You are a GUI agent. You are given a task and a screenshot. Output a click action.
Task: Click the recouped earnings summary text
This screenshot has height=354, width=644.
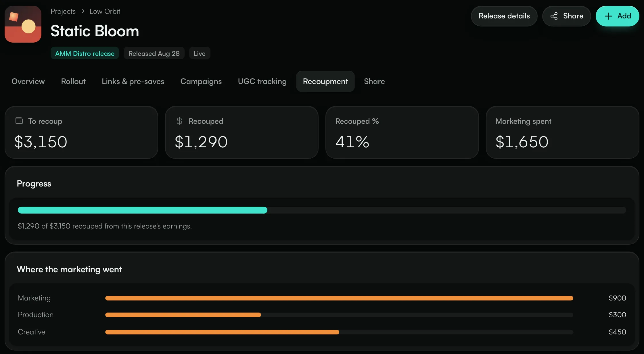[105, 226]
